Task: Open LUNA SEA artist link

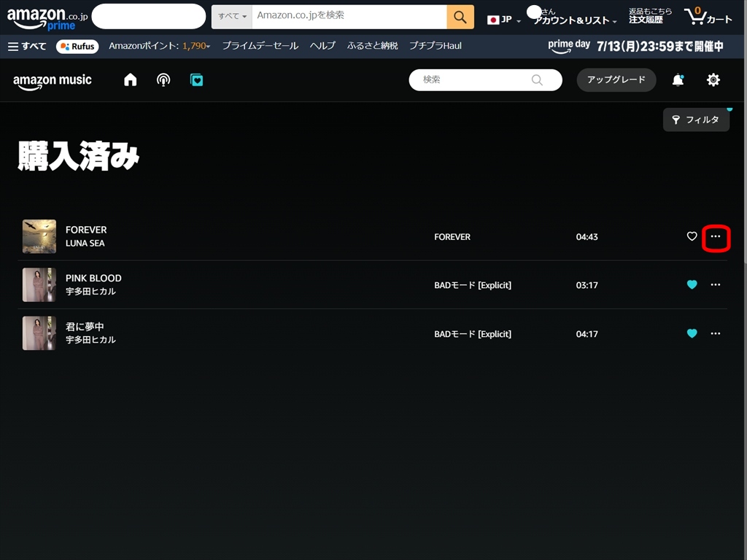Action: [85, 244]
